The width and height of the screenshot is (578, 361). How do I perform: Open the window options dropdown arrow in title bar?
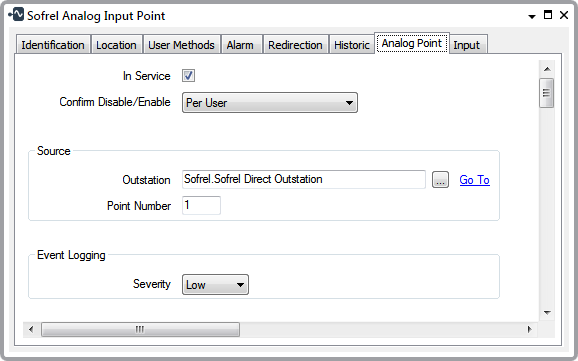[532, 17]
